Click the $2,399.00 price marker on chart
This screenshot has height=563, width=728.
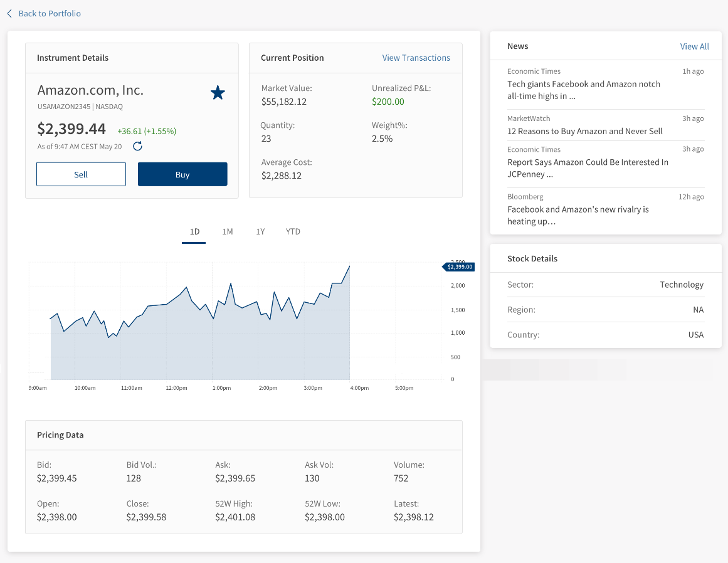coord(459,267)
